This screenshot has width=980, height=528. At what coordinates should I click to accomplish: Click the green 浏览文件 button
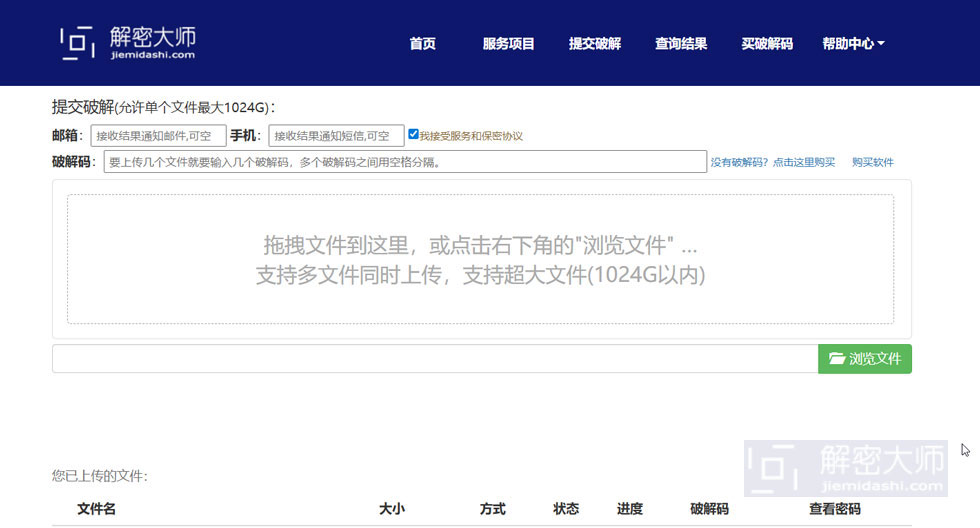click(x=865, y=359)
